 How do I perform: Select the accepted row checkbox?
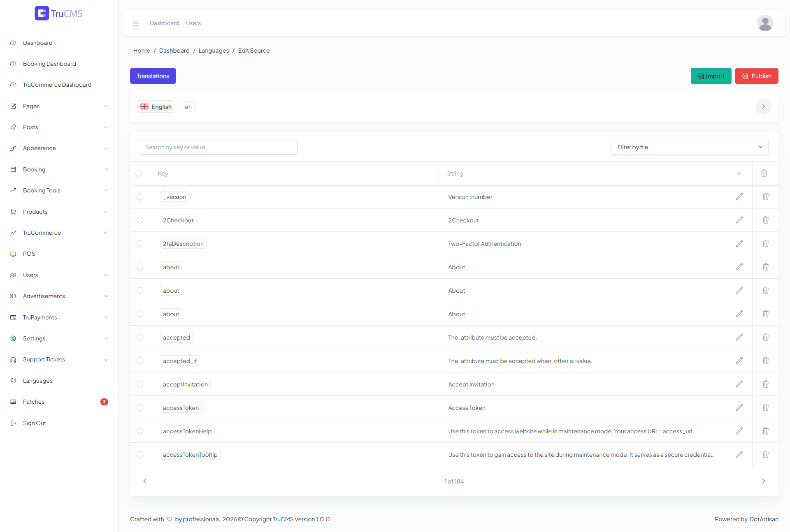[140, 337]
